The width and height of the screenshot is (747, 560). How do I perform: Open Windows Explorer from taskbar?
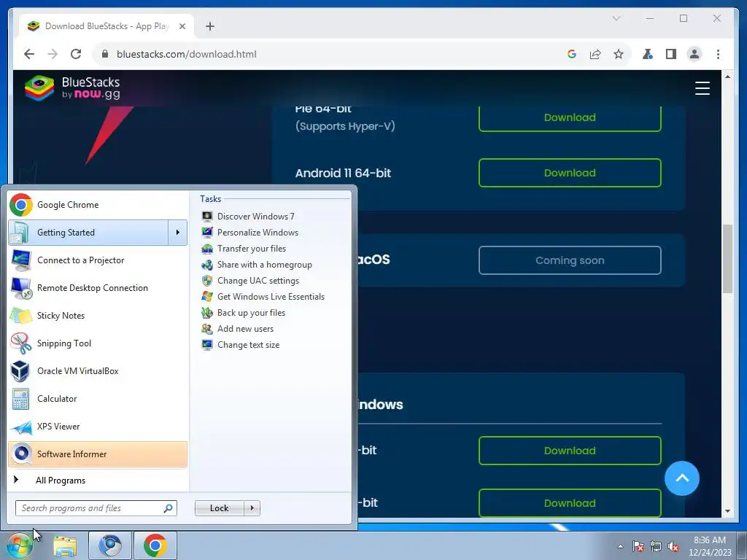tap(65, 546)
